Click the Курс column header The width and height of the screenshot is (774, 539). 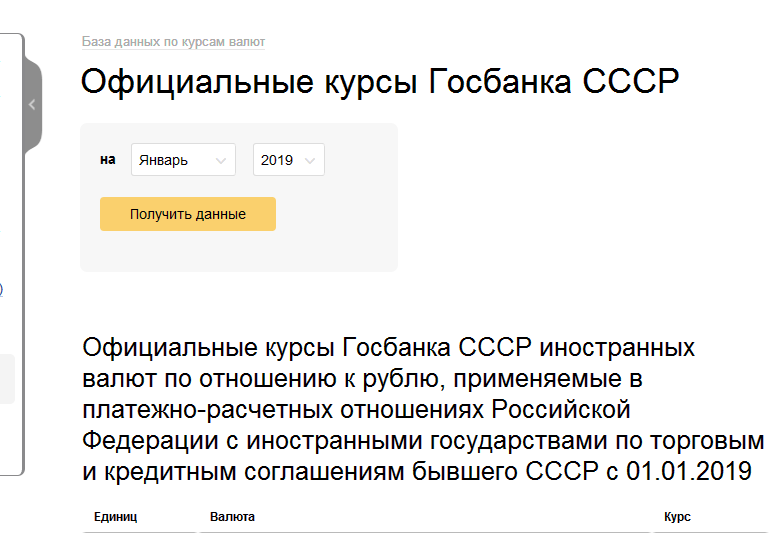coord(677,517)
